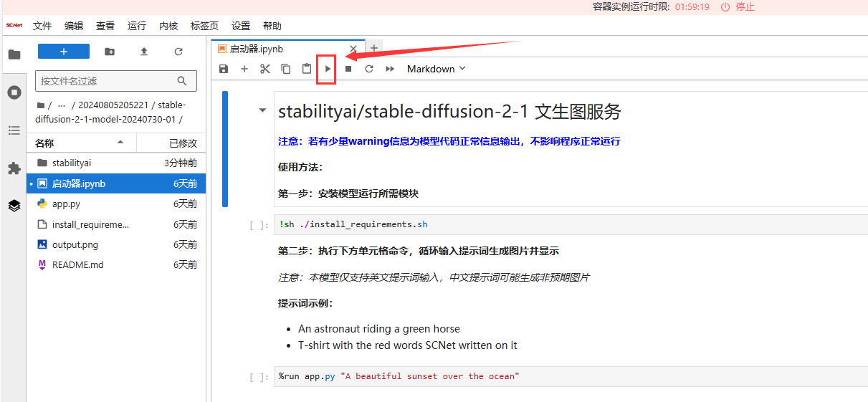Open the Markdown cell type dropdown
This screenshot has width=868, height=402.
pos(436,69)
